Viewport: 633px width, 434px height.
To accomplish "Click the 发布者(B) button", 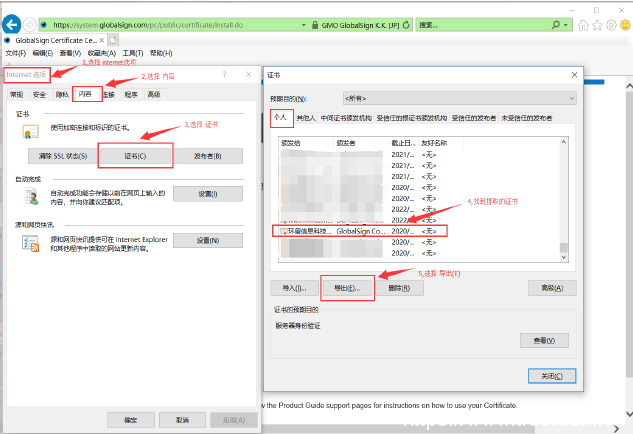I will (208, 156).
